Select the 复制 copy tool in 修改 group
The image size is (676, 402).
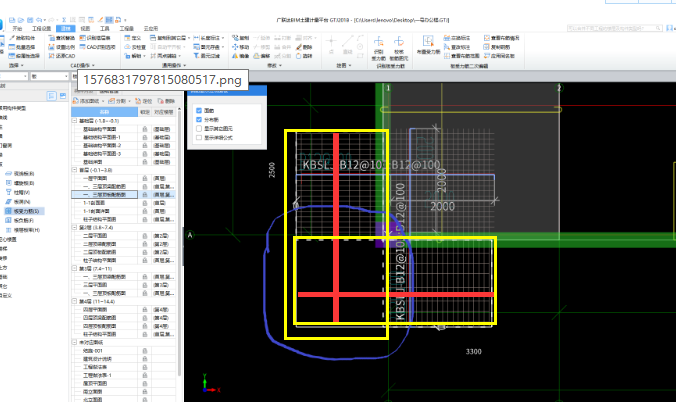click(x=241, y=38)
